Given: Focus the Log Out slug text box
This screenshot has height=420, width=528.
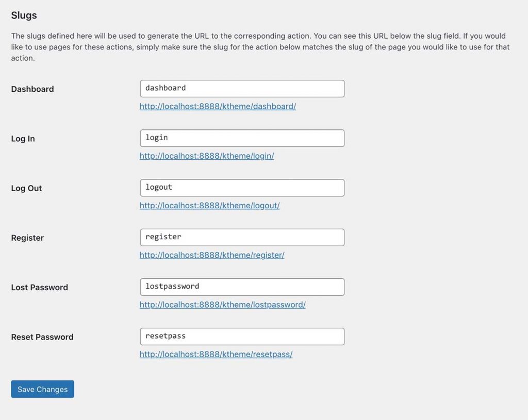Looking at the screenshot, I should (242, 188).
